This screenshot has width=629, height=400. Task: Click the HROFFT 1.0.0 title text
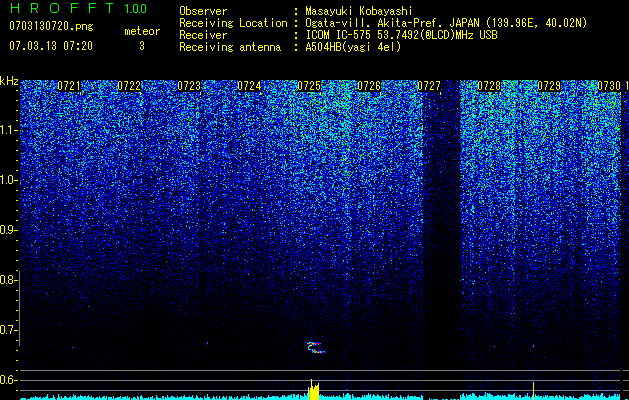[x=78, y=8]
